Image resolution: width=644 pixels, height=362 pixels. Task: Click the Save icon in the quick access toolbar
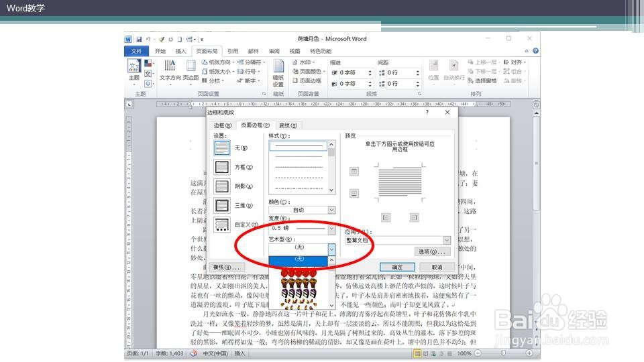[139, 40]
